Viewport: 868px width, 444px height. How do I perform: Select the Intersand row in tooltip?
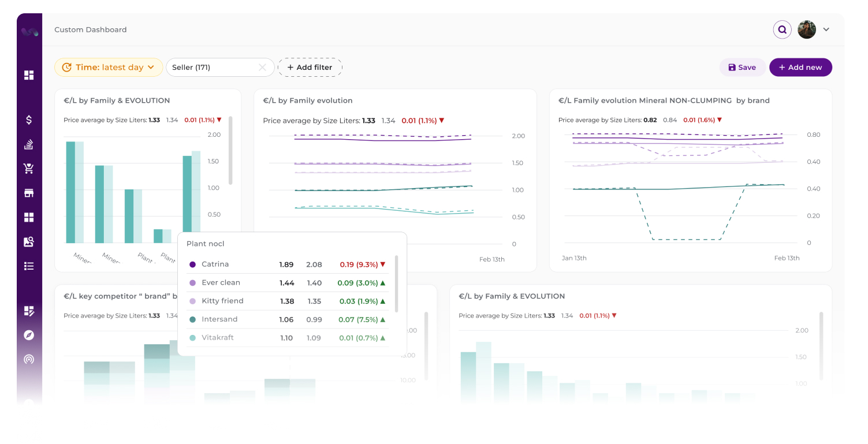tap(288, 319)
